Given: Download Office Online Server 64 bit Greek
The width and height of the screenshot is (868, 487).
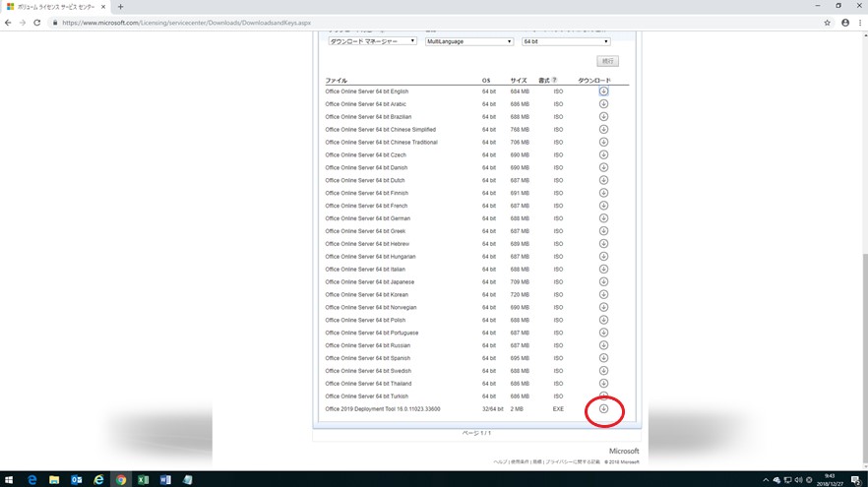Looking at the screenshot, I should (603, 231).
